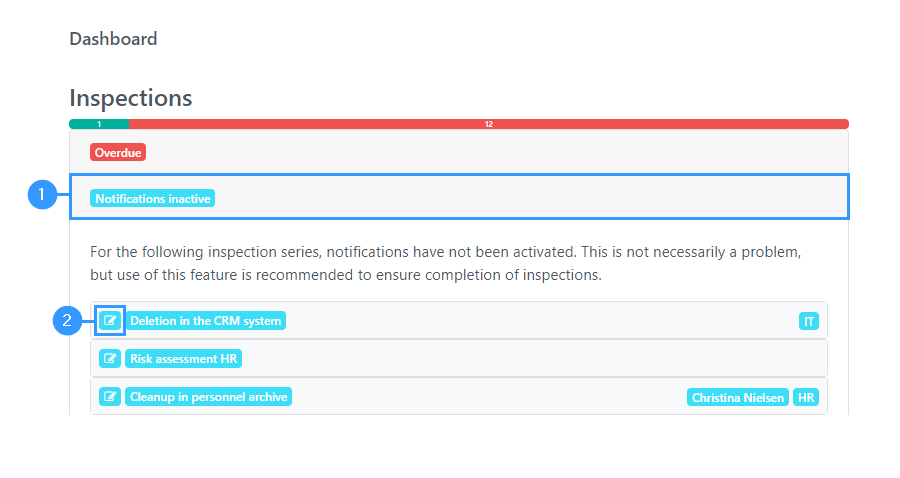Click the notifications explanation paragraph text
900x478 pixels.
pyautogui.click(x=445, y=263)
